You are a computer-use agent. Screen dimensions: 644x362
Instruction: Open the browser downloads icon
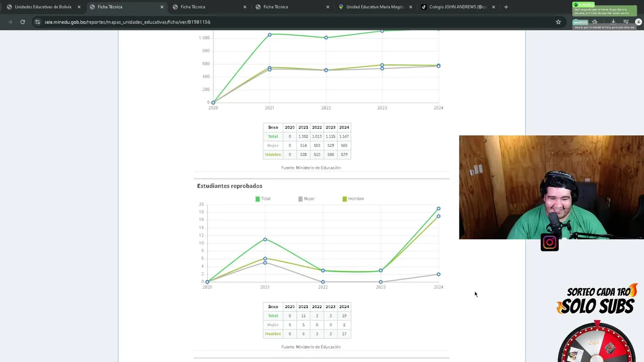tap(613, 22)
